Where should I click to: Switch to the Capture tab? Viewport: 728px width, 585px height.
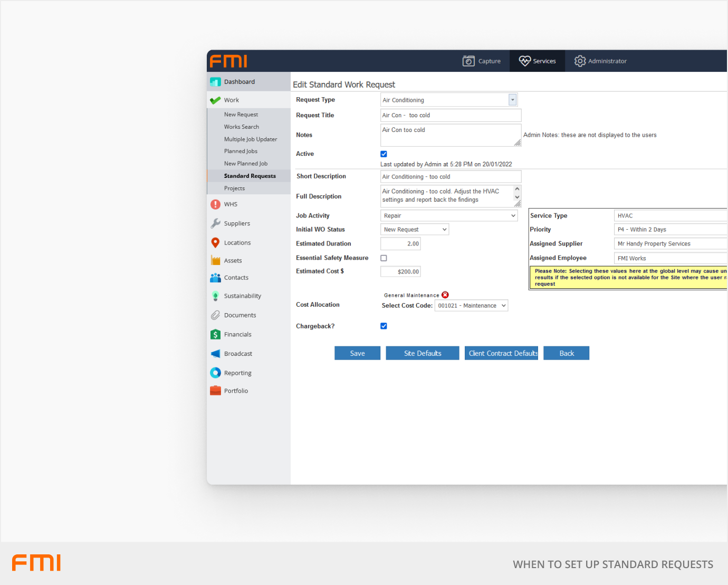(x=482, y=61)
